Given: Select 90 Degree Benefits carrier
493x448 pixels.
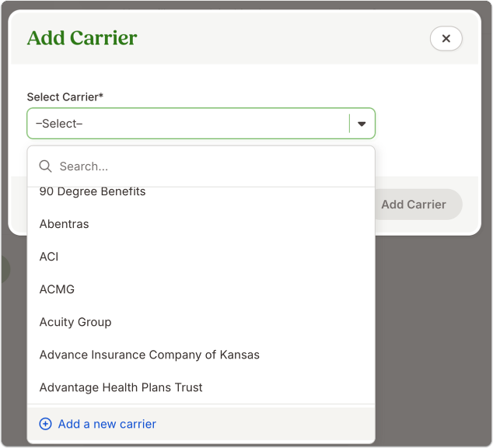Looking at the screenshot, I should [x=201, y=191].
